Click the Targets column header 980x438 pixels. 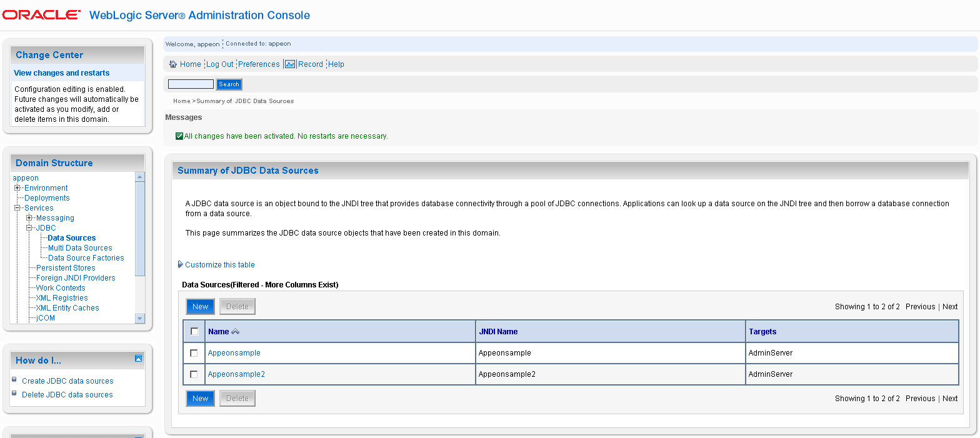pyautogui.click(x=762, y=332)
